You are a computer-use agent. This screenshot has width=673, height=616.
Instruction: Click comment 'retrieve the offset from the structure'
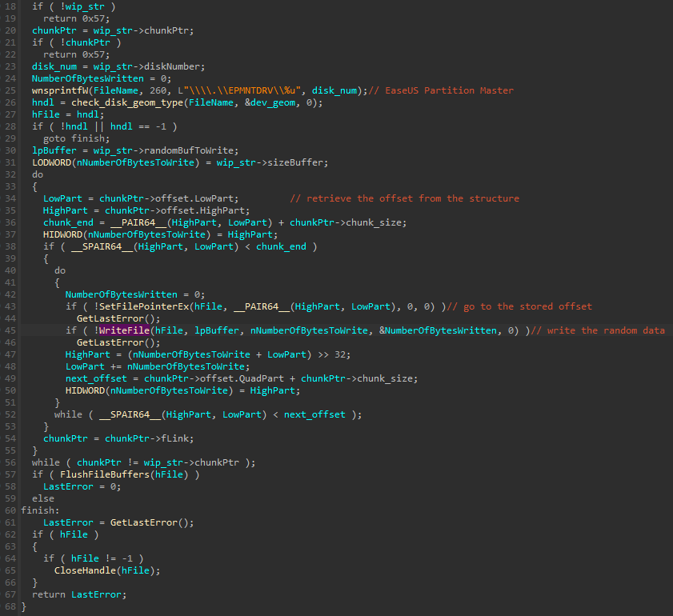coord(405,198)
